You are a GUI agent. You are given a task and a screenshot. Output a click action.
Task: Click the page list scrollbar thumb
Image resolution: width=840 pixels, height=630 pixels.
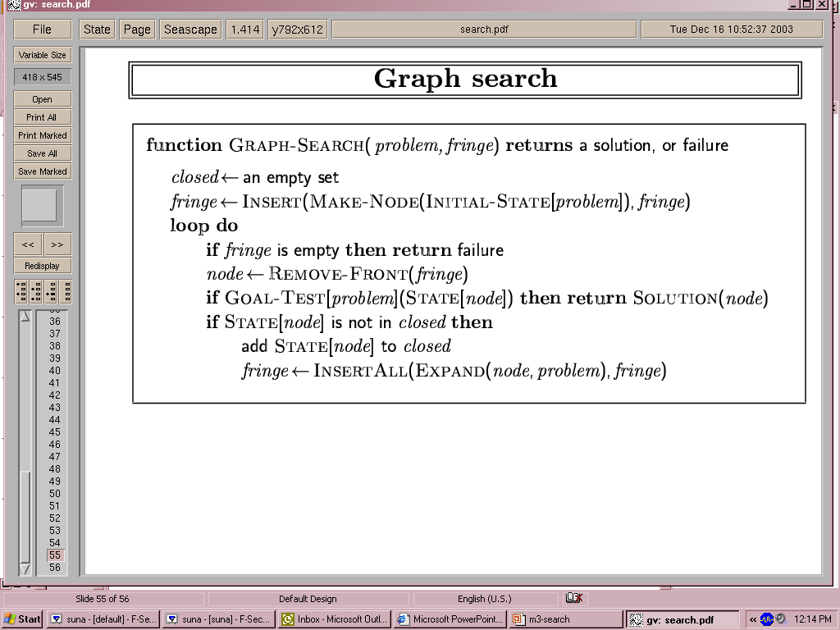coord(25,517)
